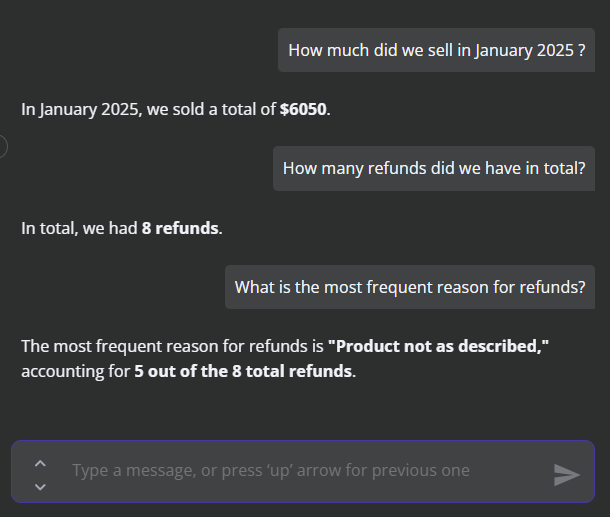Click the up chevron for previous message

pyautogui.click(x=40, y=463)
